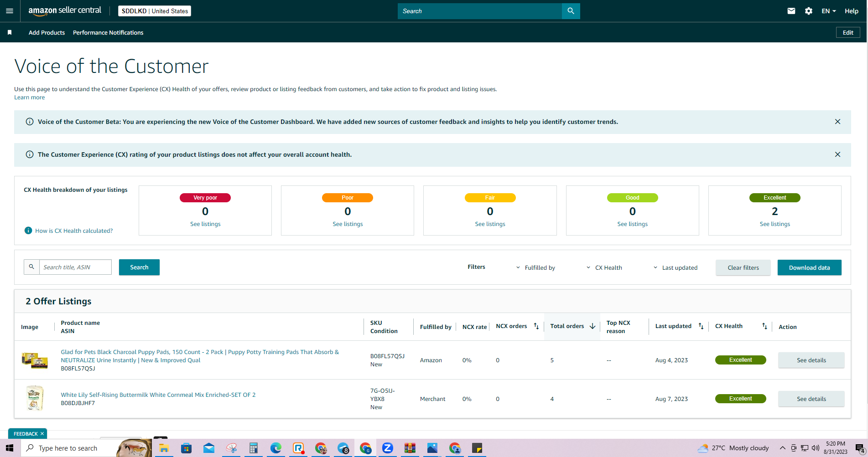The height and width of the screenshot is (457, 868).
Task: Close the FEEDBACK tab with its X
Action: 42,434
